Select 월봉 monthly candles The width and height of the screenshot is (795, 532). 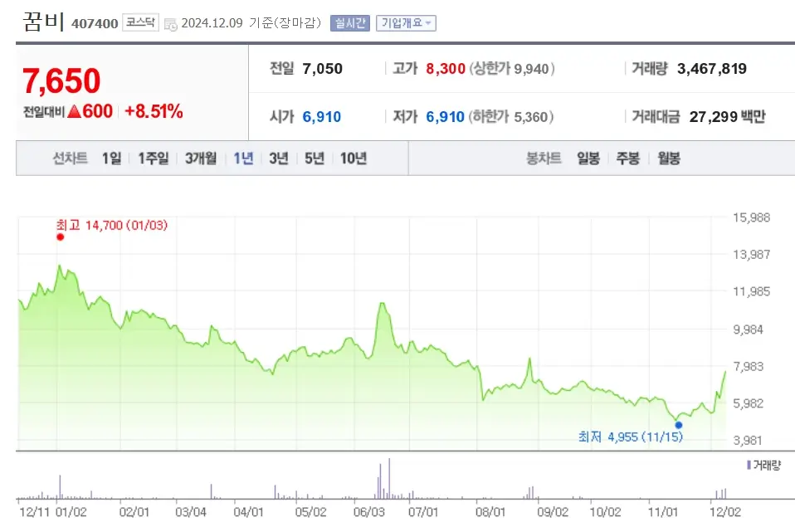(668, 157)
